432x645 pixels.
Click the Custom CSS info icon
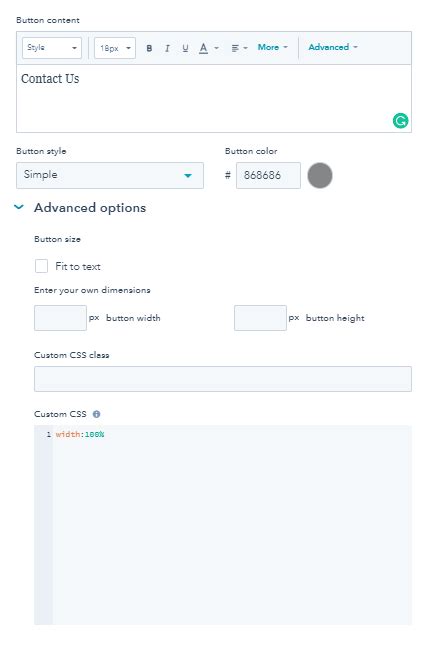point(96,414)
